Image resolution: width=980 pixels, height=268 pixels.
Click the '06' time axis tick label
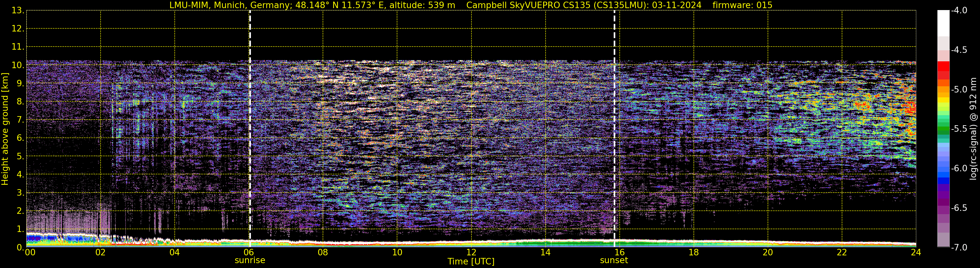[249, 252]
